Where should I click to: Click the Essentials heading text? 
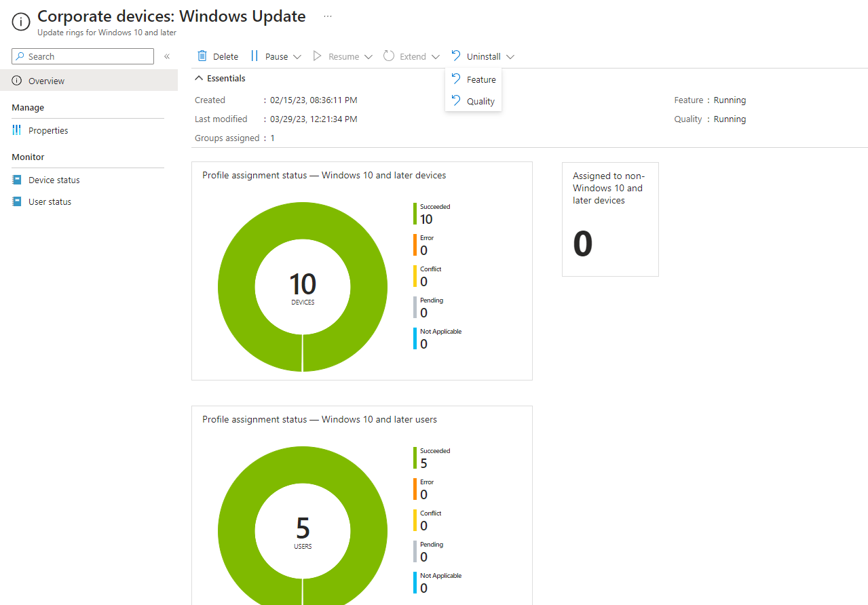(226, 78)
